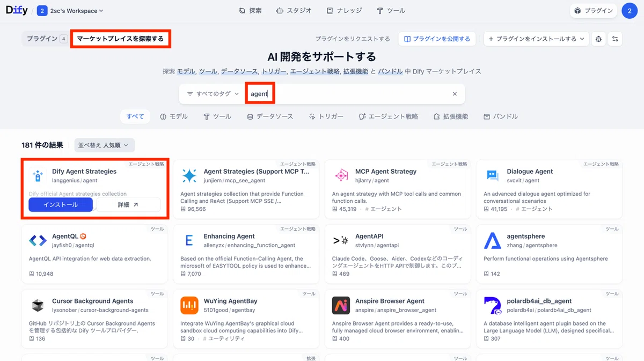Open the Cursor Background Agents card title
644x361 pixels.
pos(93,301)
